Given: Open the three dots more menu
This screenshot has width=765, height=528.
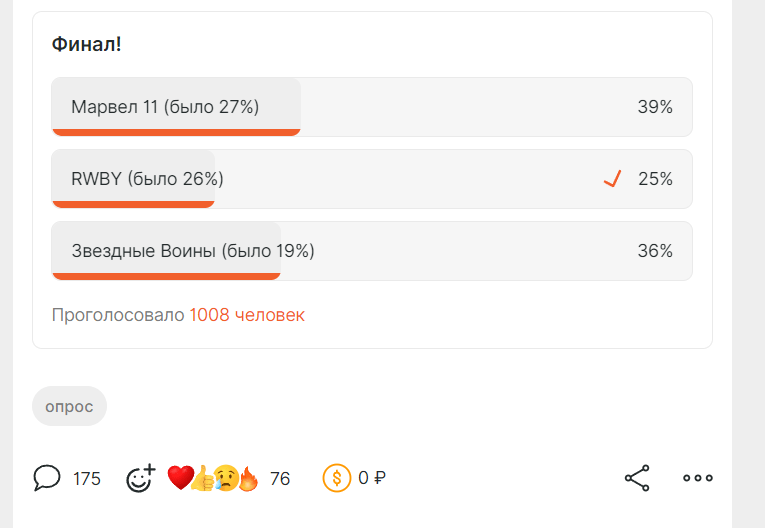Looking at the screenshot, I should pos(698,478).
